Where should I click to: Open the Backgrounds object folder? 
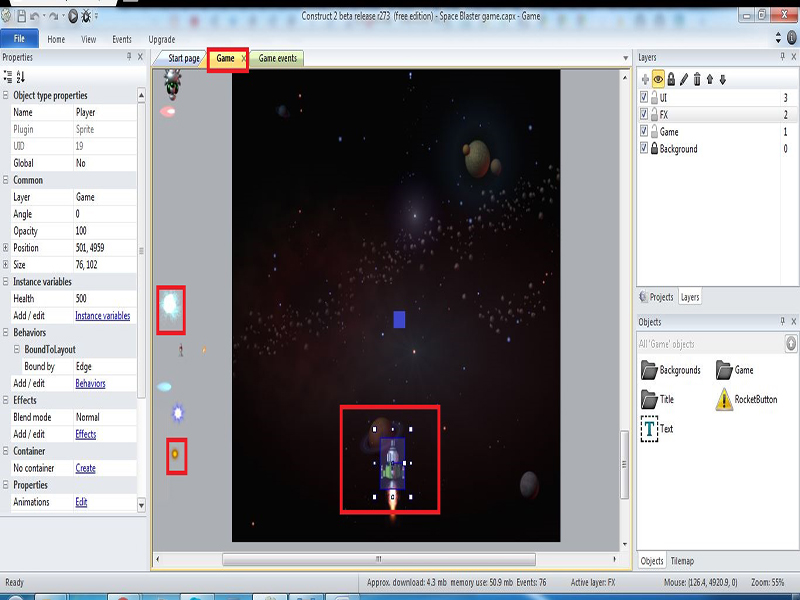[670, 370]
